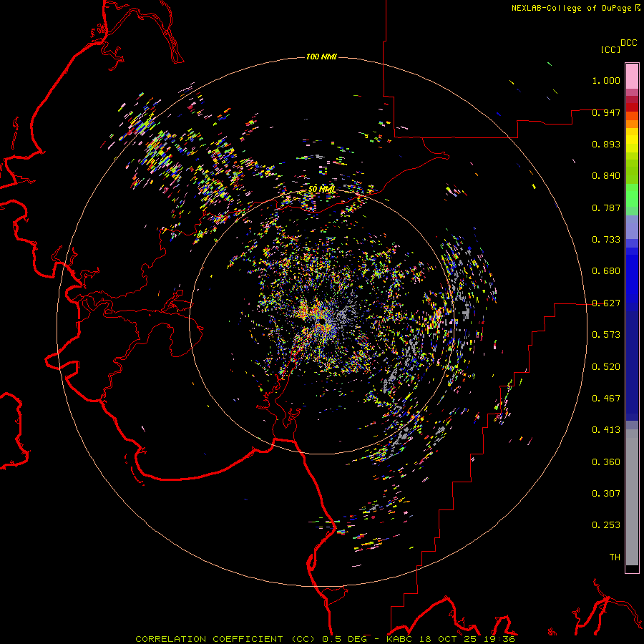Click the 0.467 legend value
The image size is (644, 644).
tap(606, 398)
